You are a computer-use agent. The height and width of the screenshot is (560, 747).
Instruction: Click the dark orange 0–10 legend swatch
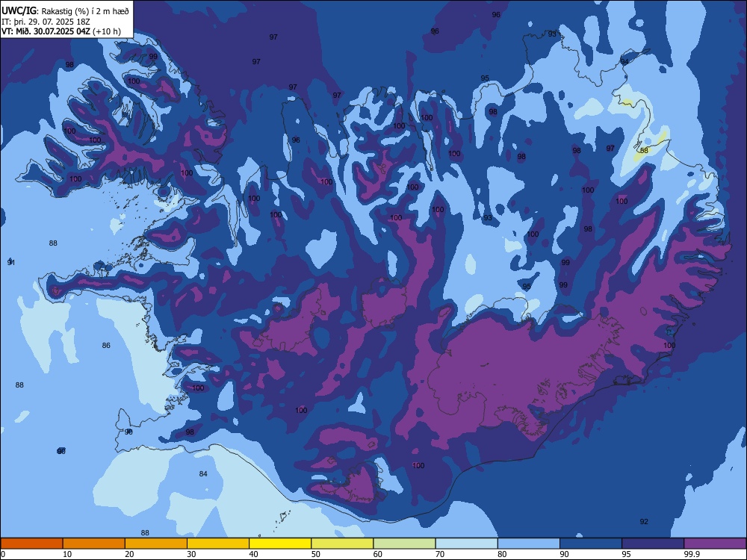[31, 544]
